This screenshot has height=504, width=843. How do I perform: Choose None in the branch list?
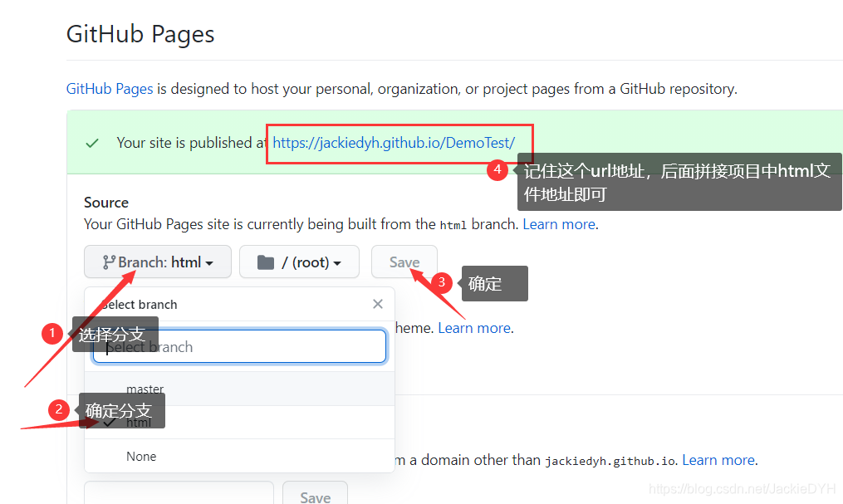click(x=239, y=456)
